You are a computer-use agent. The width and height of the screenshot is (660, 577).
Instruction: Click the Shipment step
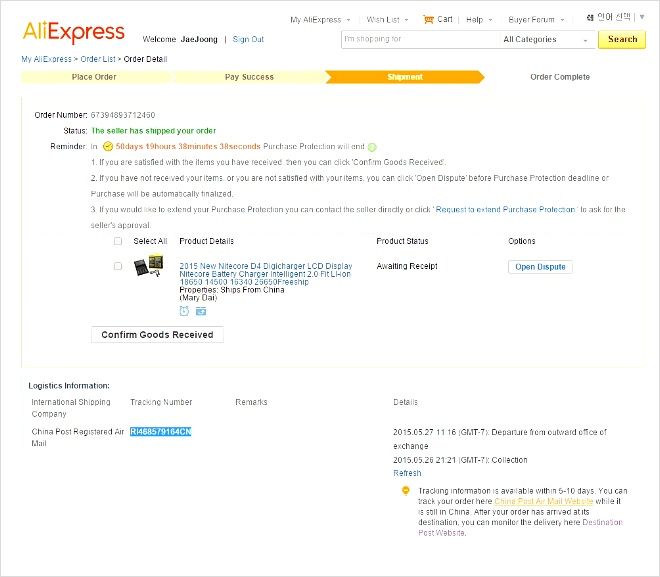pyautogui.click(x=405, y=77)
